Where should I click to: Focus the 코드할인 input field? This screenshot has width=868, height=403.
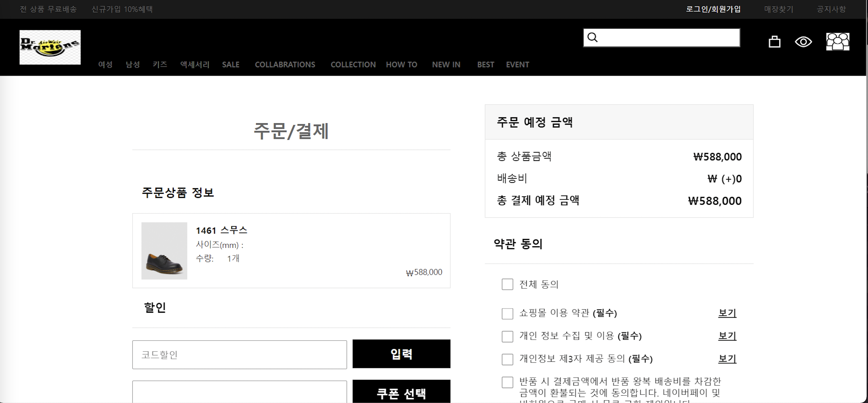pyautogui.click(x=239, y=354)
